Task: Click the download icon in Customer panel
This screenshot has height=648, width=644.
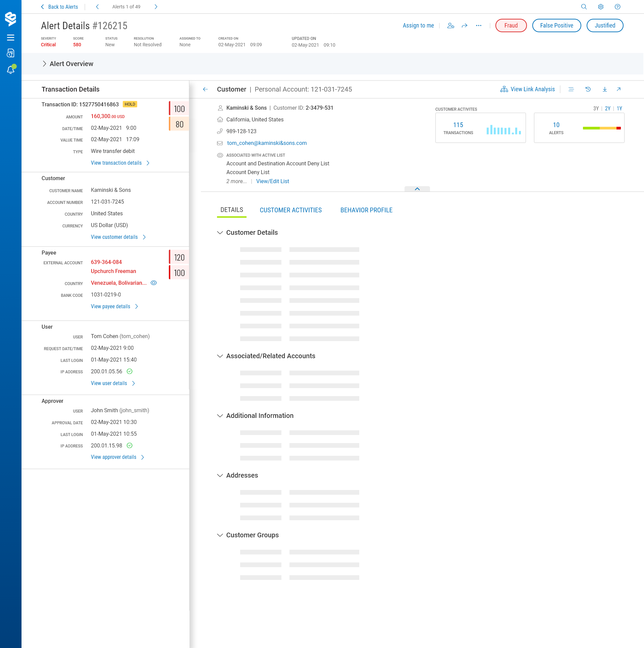Action: [605, 89]
